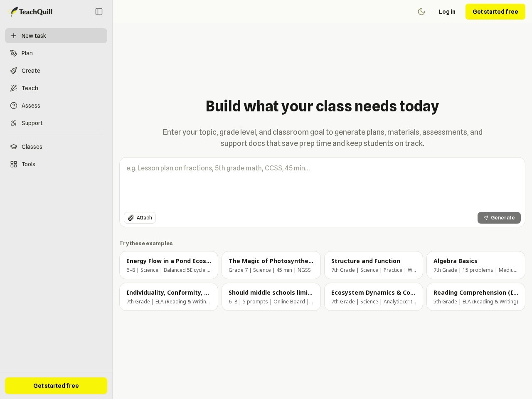Click Build what your class needs heading

coord(322,106)
